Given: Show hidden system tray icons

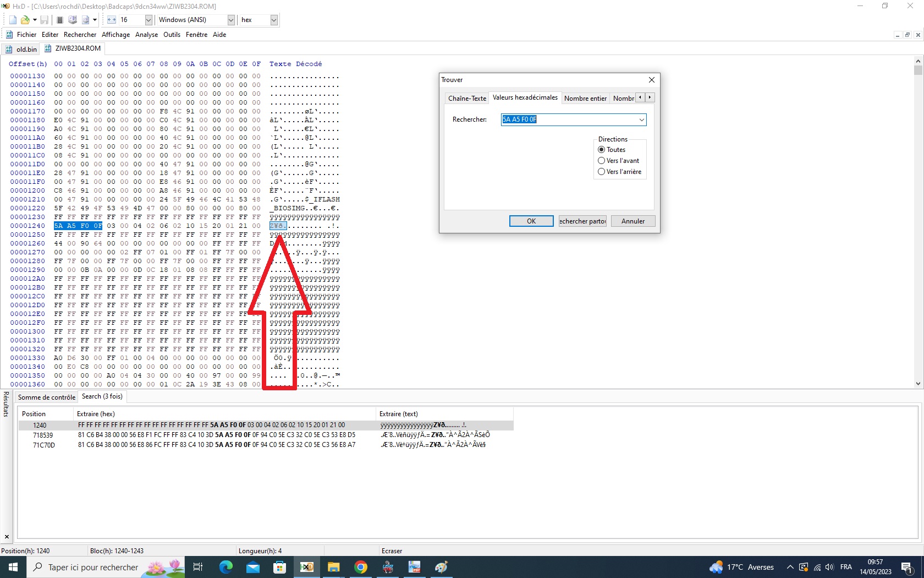Looking at the screenshot, I should click(790, 567).
